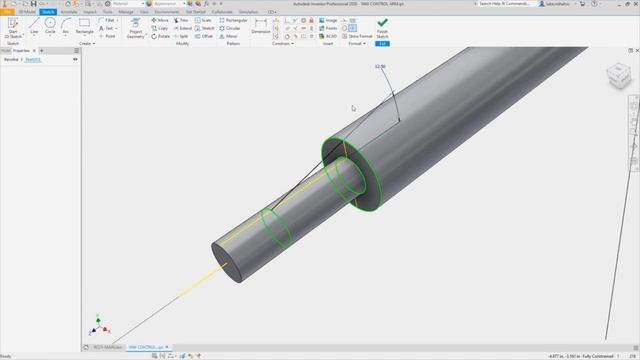
Task: Choose Rectangular pattern tool
Action: [233, 20]
